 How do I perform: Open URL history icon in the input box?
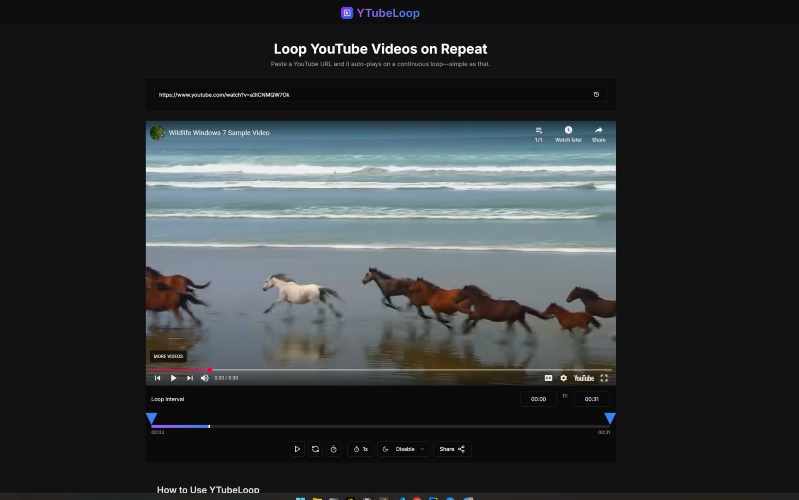[596, 94]
